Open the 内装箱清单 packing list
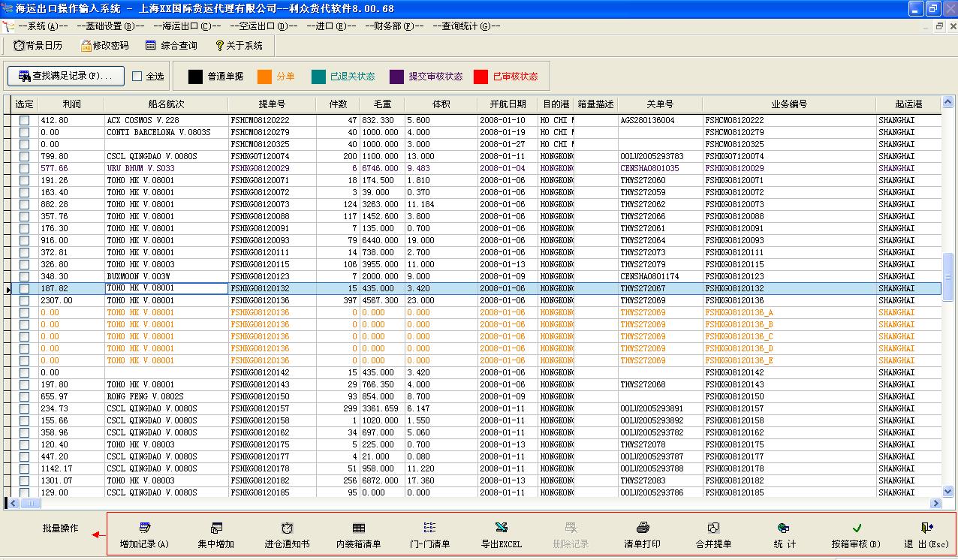Image resolution: width=958 pixels, height=560 pixels. coord(359,535)
